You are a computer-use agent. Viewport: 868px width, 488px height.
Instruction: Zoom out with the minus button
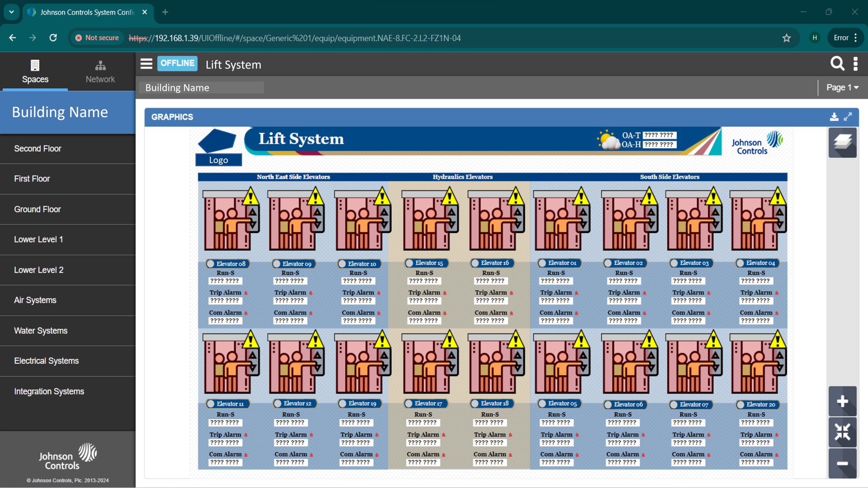coord(842,464)
